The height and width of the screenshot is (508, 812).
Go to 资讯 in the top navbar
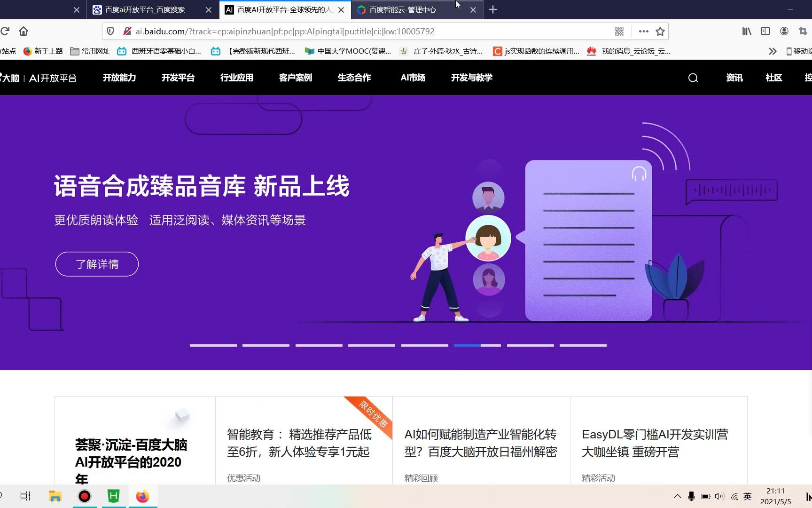pyautogui.click(x=734, y=78)
